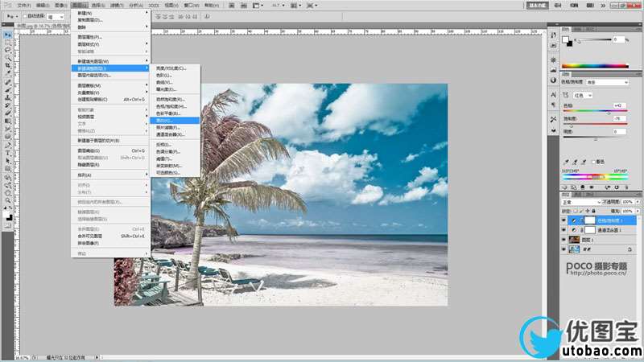Click the first eyedropper in Adjustments panel
Screen dimensions: 644x362
(x=567, y=162)
